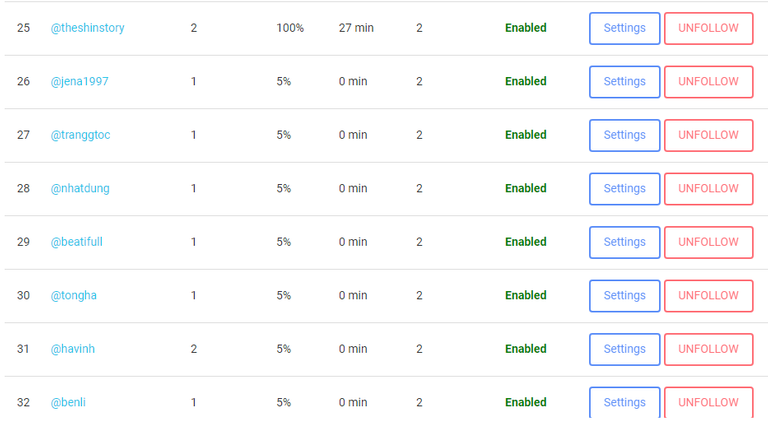
Task: Open Settings for @tranggtoc
Action: pyautogui.click(x=624, y=135)
